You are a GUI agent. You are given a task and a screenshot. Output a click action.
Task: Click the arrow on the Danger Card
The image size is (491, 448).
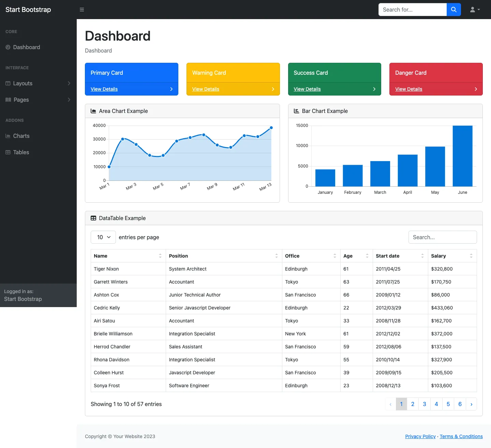point(476,89)
